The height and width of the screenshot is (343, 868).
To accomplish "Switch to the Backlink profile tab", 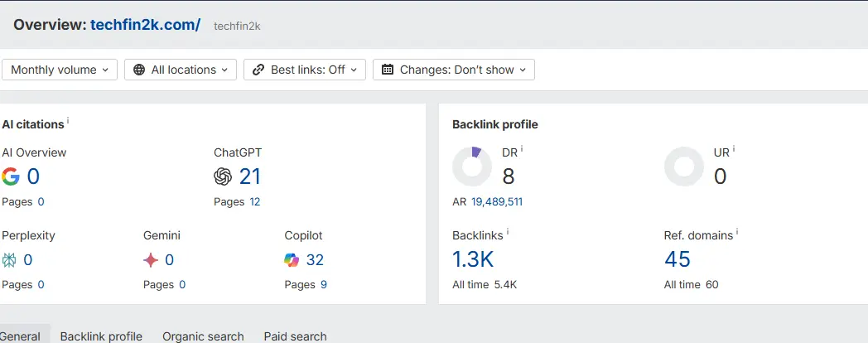I will [101, 336].
